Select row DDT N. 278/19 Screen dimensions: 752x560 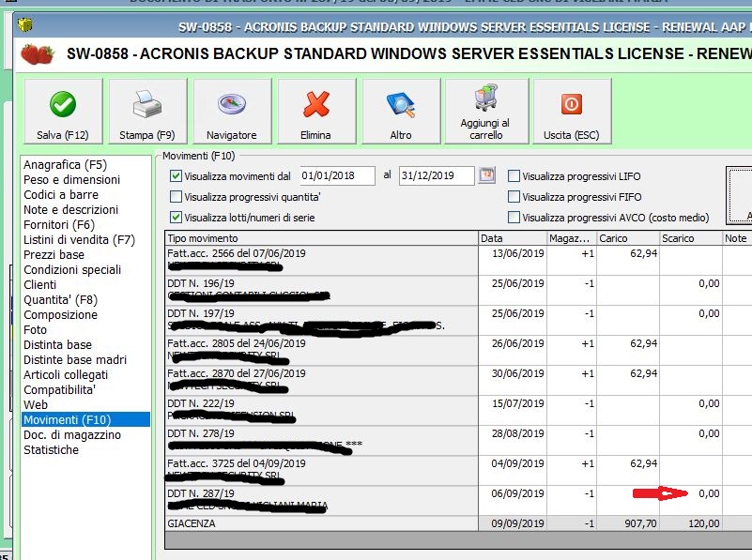tap(321, 440)
